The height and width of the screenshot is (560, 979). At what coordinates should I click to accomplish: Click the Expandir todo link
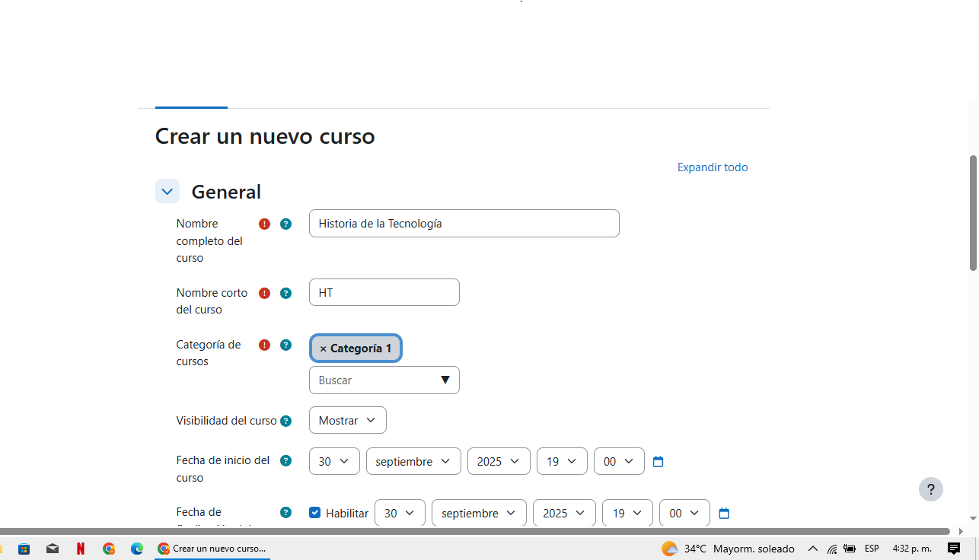click(713, 167)
